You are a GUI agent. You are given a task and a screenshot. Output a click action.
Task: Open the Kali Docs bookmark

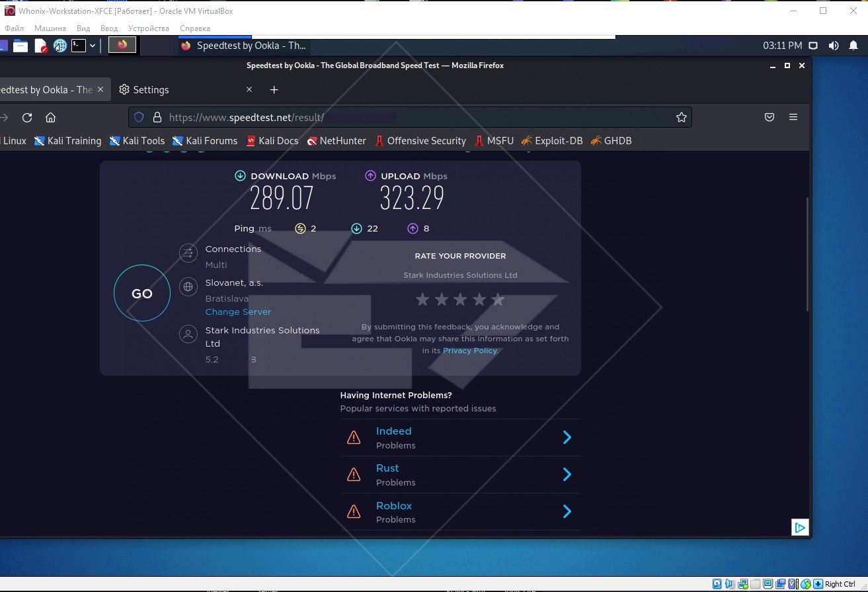[272, 140]
